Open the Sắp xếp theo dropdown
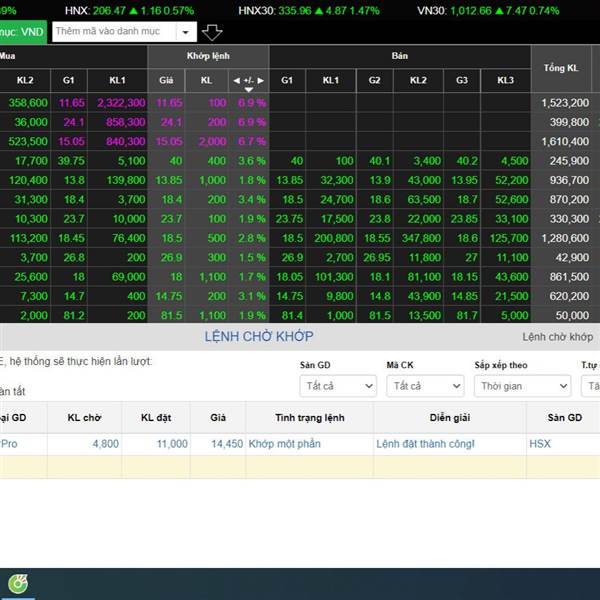Image resolution: width=600 pixels, height=600 pixels. tap(522, 386)
